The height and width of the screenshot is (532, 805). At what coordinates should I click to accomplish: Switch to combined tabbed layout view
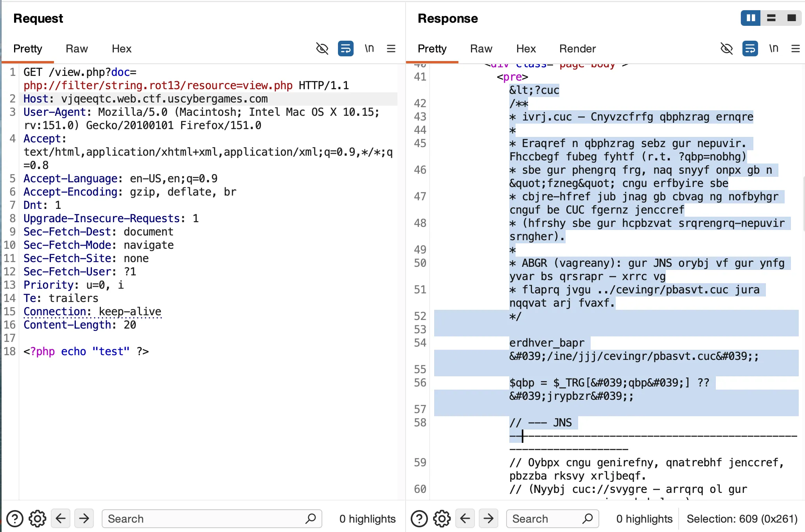click(x=791, y=18)
